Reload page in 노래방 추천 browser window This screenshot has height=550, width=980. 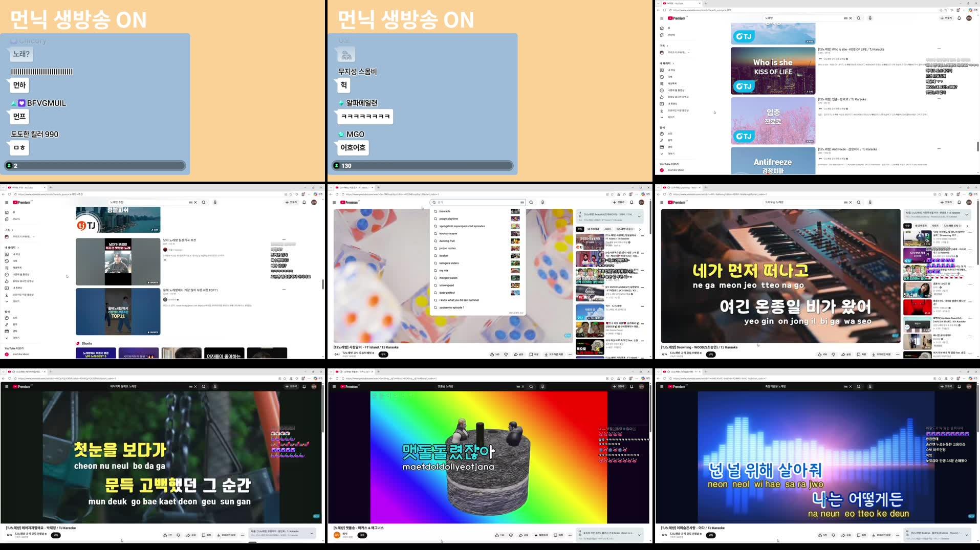tap(9, 194)
